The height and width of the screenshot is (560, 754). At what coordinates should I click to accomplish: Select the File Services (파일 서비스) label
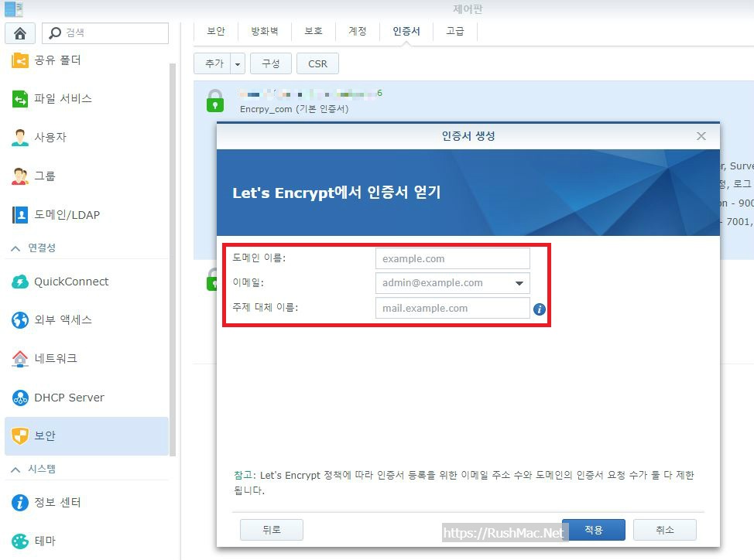pyautogui.click(x=63, y=99)
